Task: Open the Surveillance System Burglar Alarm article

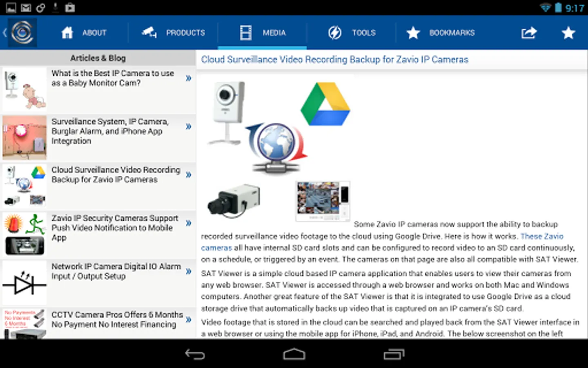Action: (98, 138)
